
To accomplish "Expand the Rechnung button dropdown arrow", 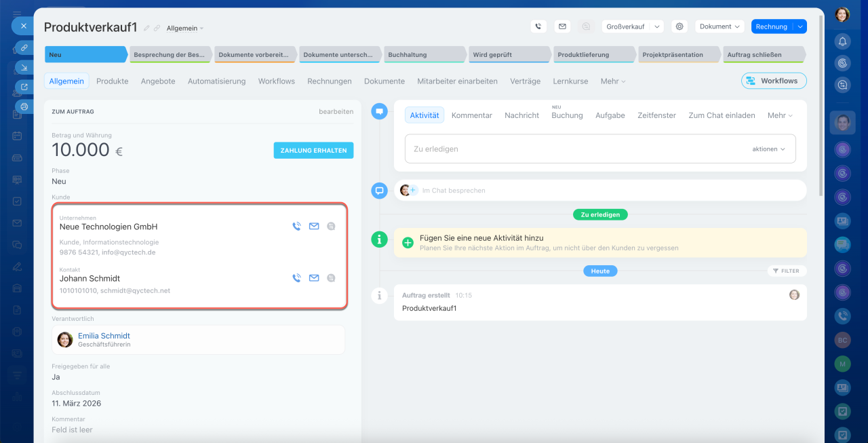I will (x=800, y=26).
